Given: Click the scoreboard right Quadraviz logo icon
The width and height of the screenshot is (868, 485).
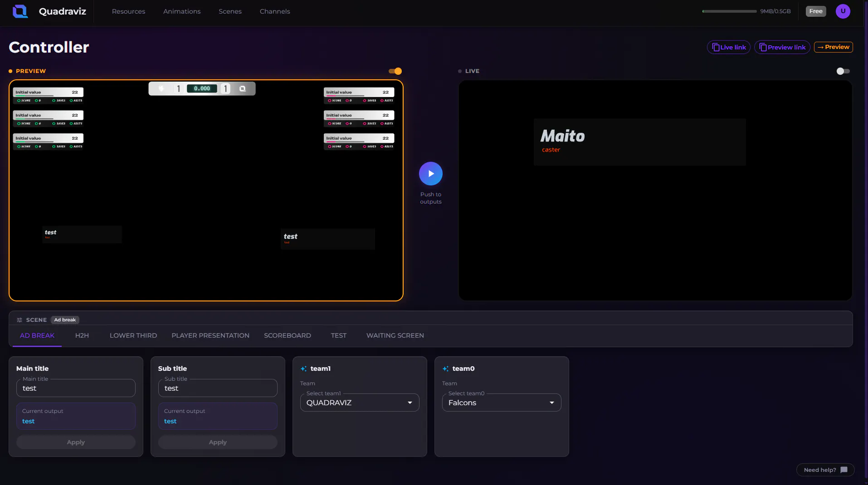Looking at the screenshot, I should tap(243, 89).
